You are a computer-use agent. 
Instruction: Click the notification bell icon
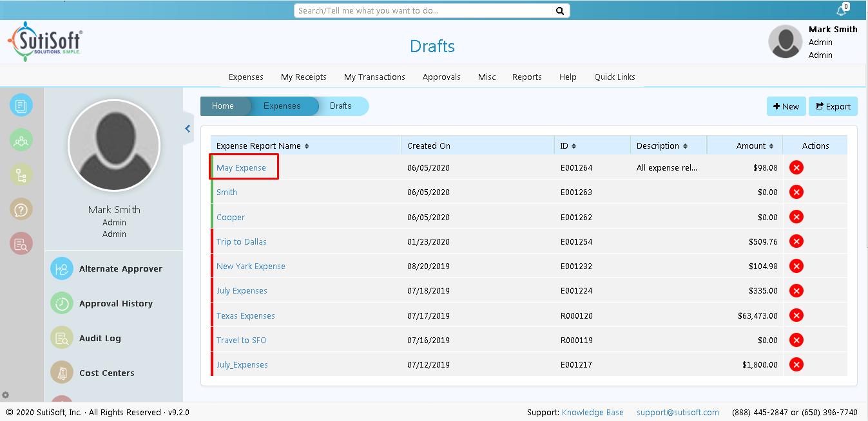click(x=841, y=11)
